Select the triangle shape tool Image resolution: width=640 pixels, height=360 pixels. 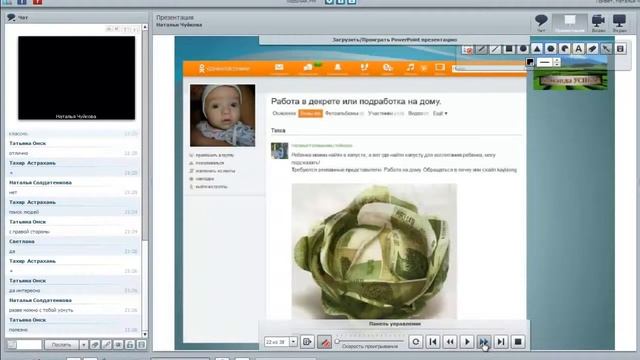[537, 49]
